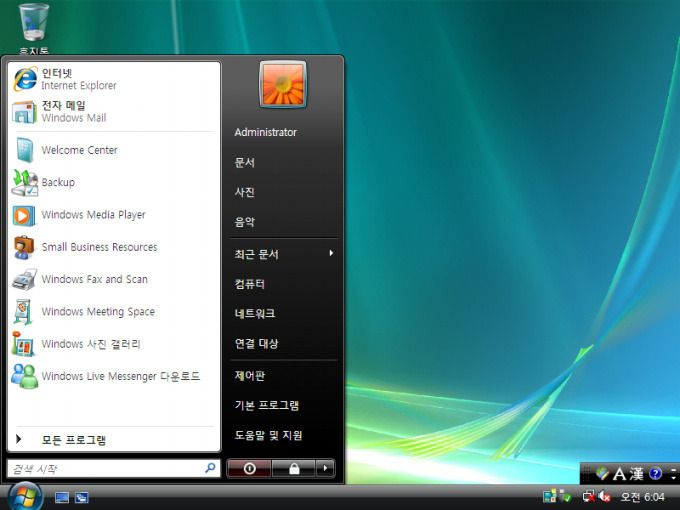The image size is (680, 510).
Task: Open 도움말 및 지원 help
Action: pyautogui.click(x=268, y=435)
